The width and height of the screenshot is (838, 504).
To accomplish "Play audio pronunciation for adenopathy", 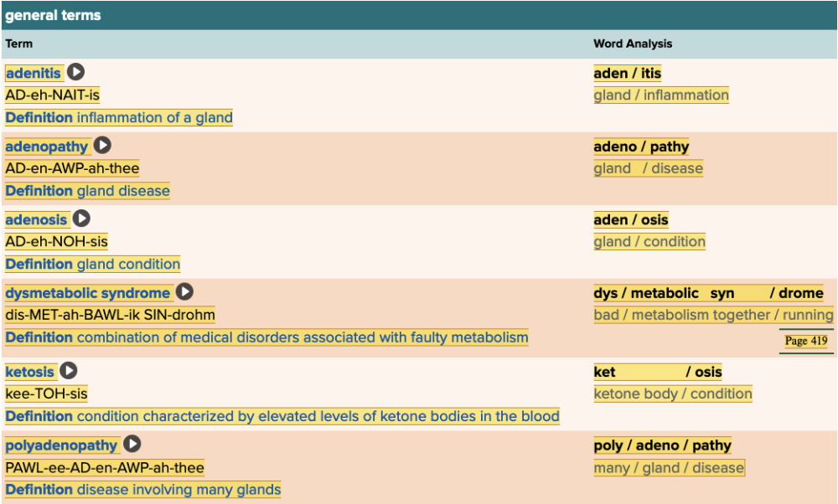I will pyautogui.click(x=102, y=146).
